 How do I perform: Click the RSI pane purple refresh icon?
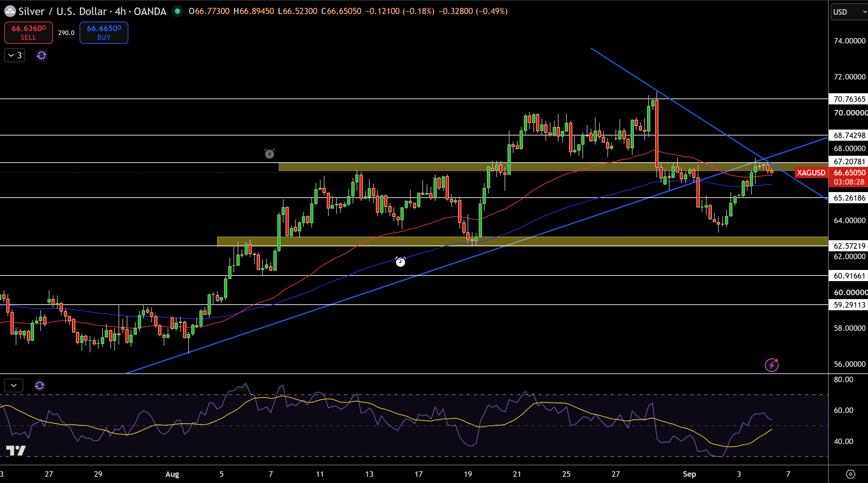point(39,385)
